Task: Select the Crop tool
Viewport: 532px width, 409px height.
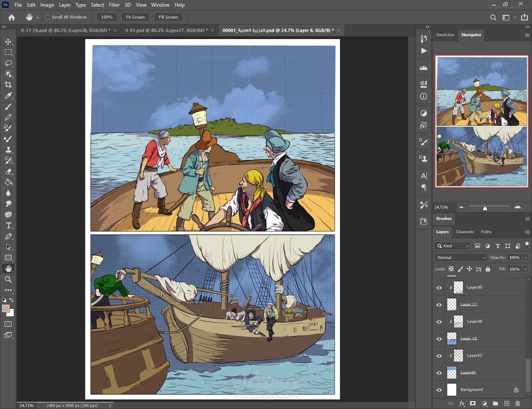Action: click(x=8, y=85)
